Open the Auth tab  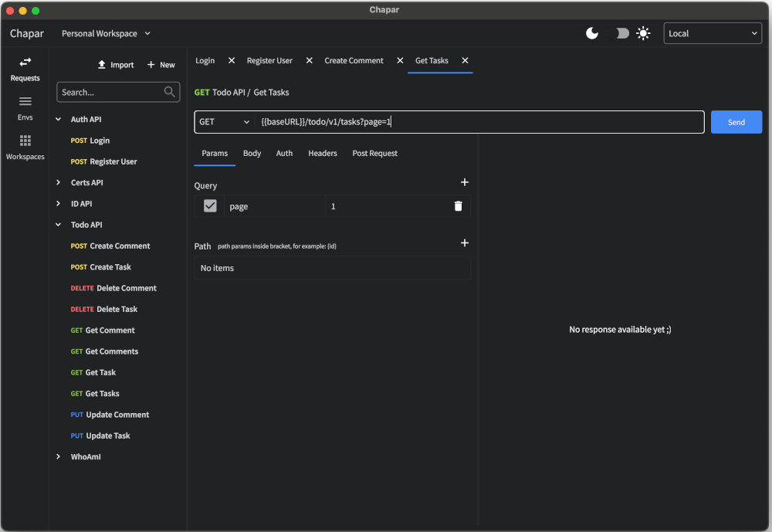[284, 153]
